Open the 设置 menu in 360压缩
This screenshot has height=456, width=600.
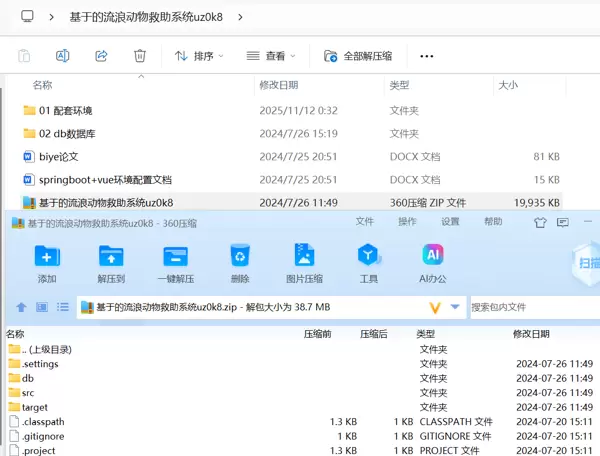[450, 222]
